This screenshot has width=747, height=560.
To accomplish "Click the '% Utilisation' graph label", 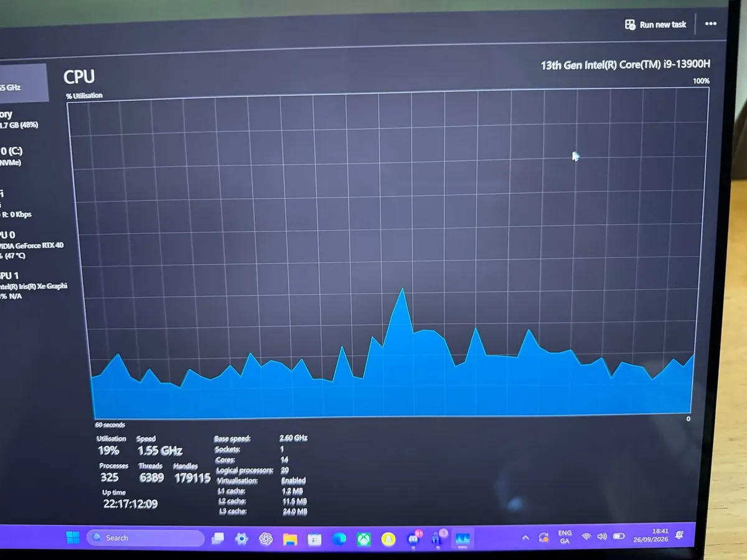I will pos(84,96).
